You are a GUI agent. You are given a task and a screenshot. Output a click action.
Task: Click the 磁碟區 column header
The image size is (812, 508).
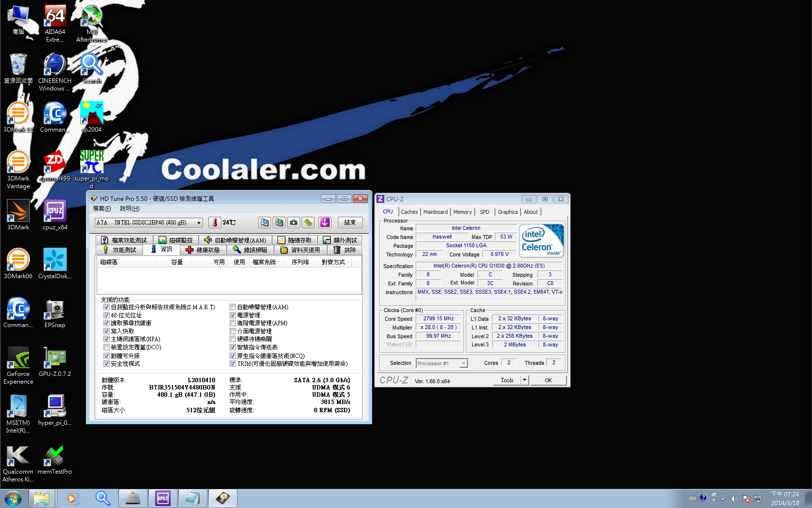[x=126, y=262]
